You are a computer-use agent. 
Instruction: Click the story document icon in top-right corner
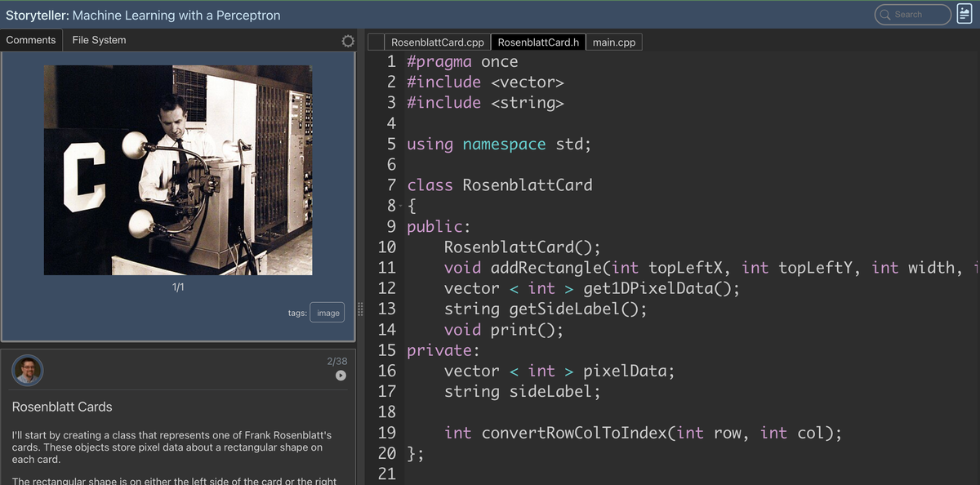pos(964,15)
